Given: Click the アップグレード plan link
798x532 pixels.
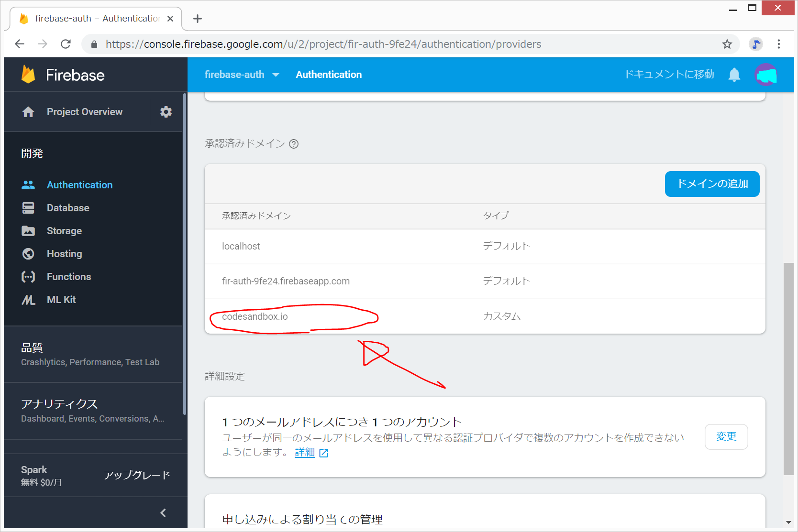Looking at the screenshot, I should point(137,475).
